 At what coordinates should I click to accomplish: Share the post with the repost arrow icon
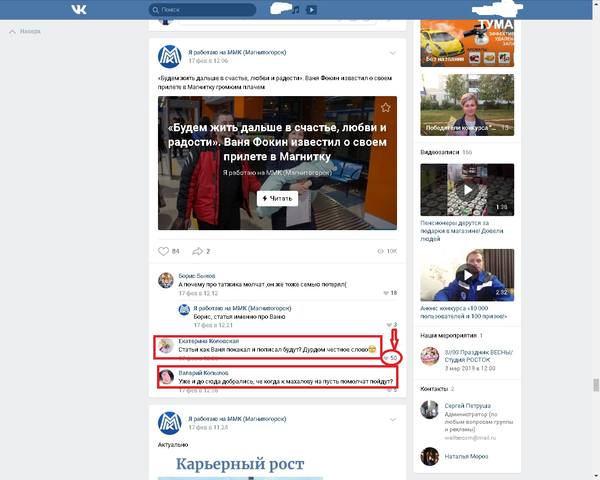click(x=197, y=251)
